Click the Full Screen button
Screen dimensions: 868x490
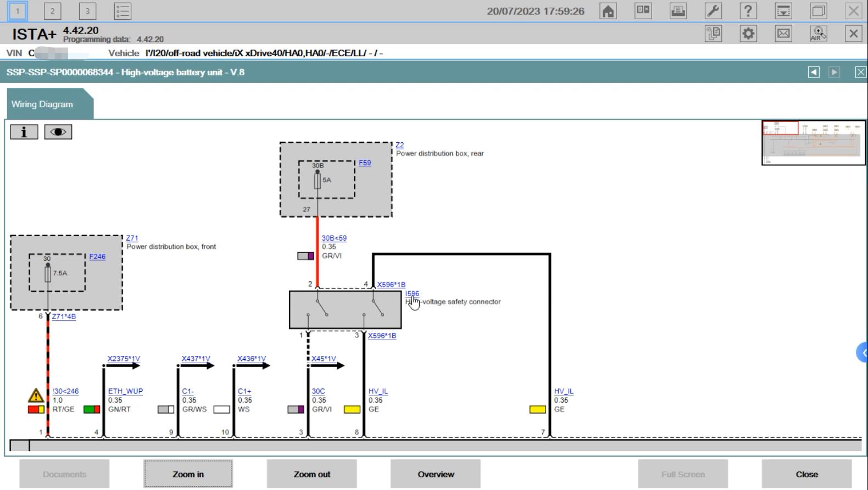click(683, 474)
